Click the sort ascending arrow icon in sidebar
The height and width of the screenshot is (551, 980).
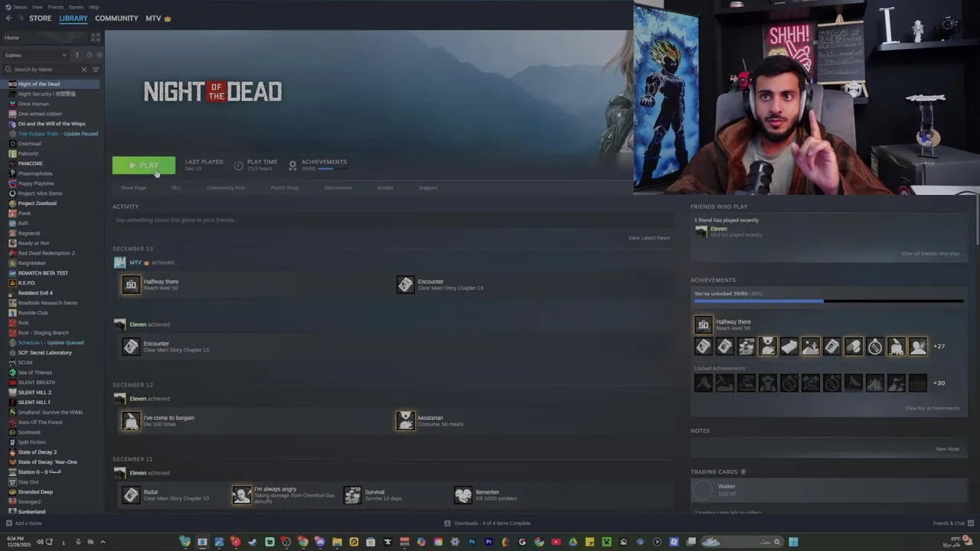click(x=77, y=55)
